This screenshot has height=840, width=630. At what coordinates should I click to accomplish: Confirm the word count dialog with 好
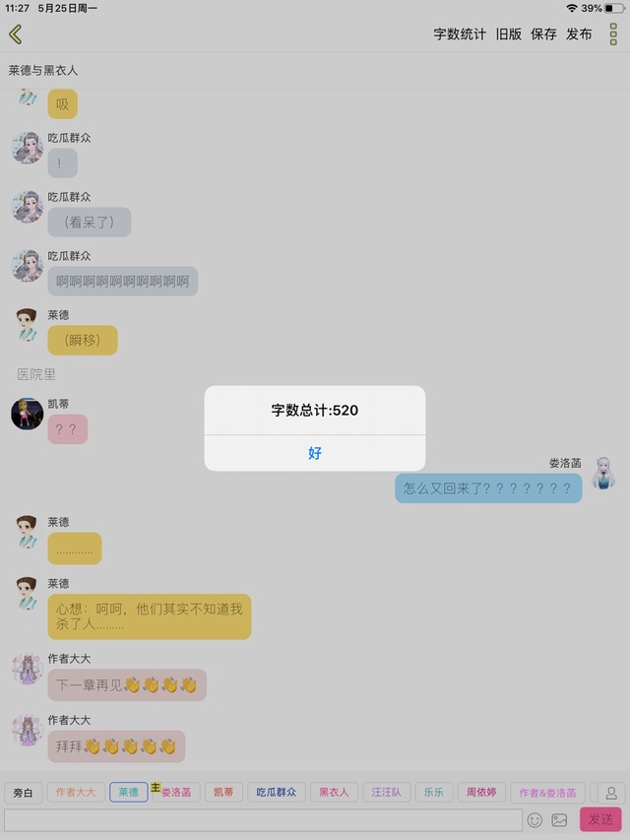click(315, 453)
